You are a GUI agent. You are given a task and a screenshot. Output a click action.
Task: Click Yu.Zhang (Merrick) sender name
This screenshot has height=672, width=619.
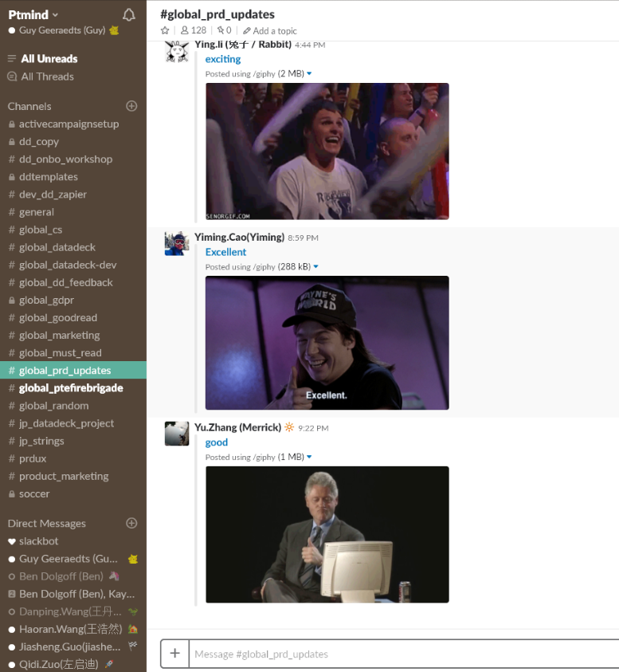coord(237,428)
